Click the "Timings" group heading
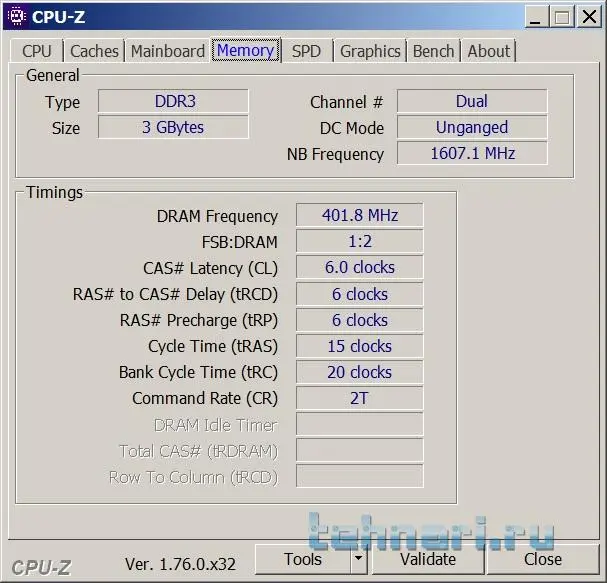 [54, 192]
